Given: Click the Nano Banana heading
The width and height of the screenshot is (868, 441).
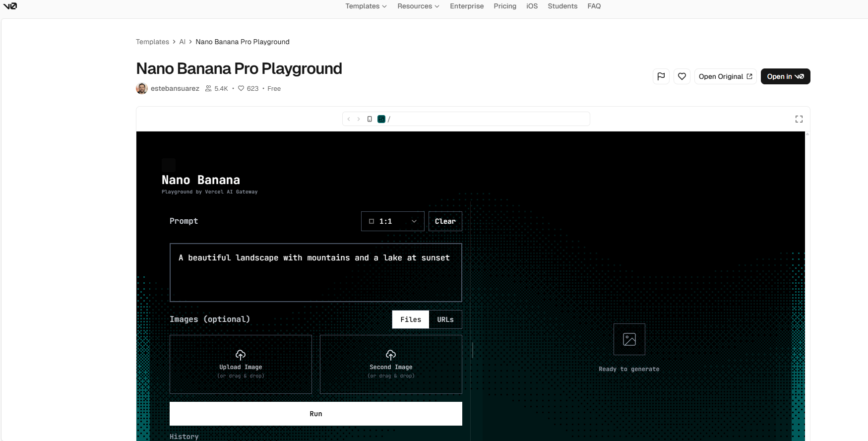Looking at the screenshot, I should click(x=201, y=180).
